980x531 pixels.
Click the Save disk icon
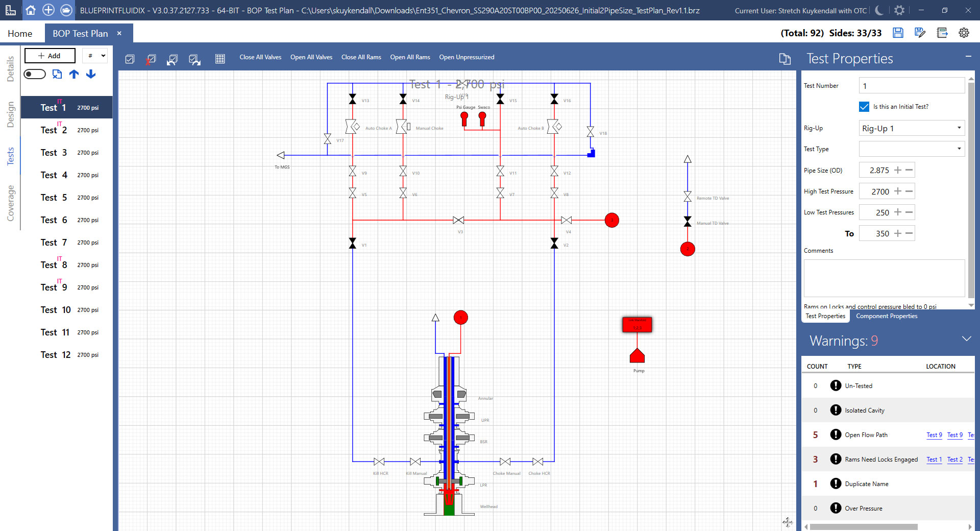(898, 33)
